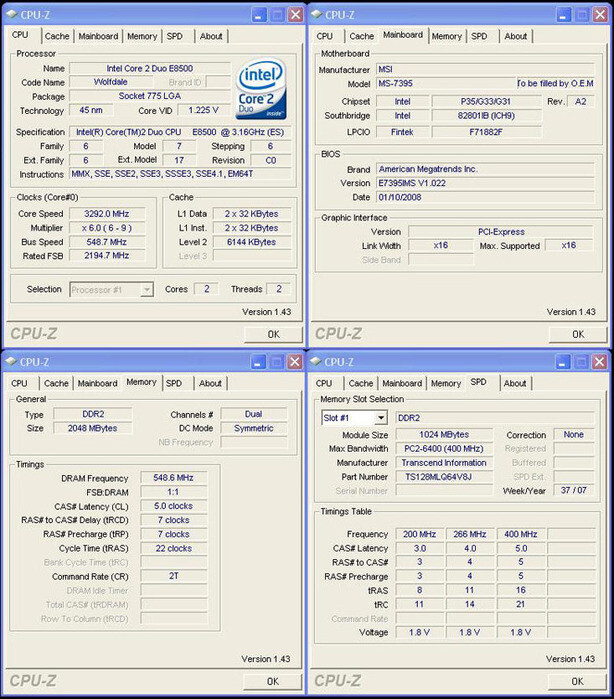The width and height of the screenshot is (614, 699).
Task: Go to Cache tab in the Memory window
Action: point(56,383)
